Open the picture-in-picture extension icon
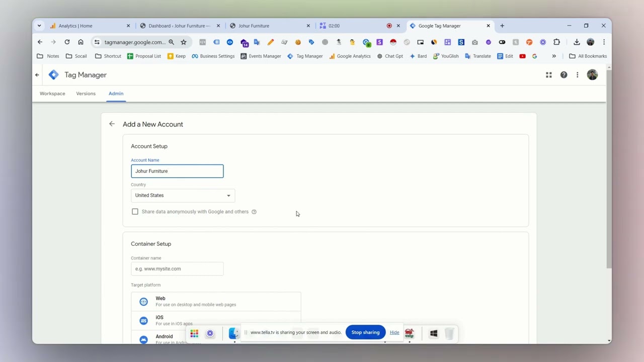Viewport: 644px width, 362px height. click(421, 42)
